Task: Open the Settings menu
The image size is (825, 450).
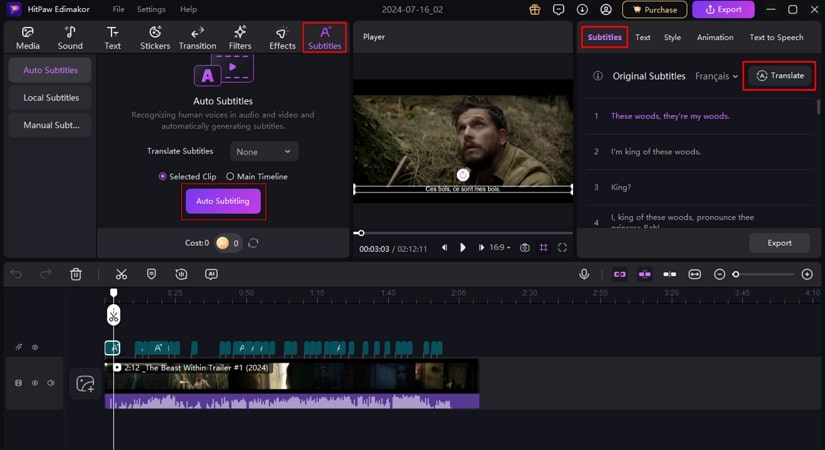Action: [151, 9]
